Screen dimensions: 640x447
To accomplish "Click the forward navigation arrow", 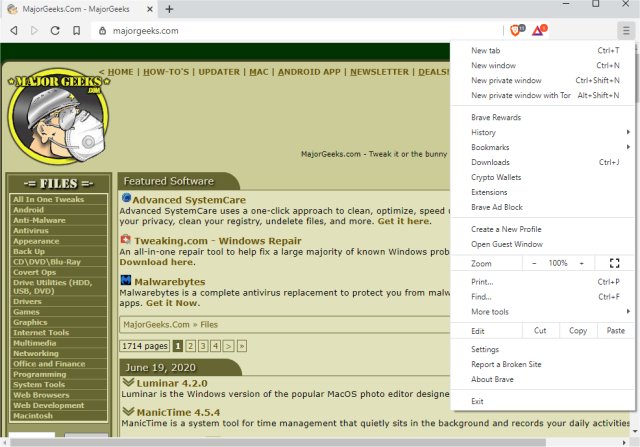I will click(x=34, y=31).
